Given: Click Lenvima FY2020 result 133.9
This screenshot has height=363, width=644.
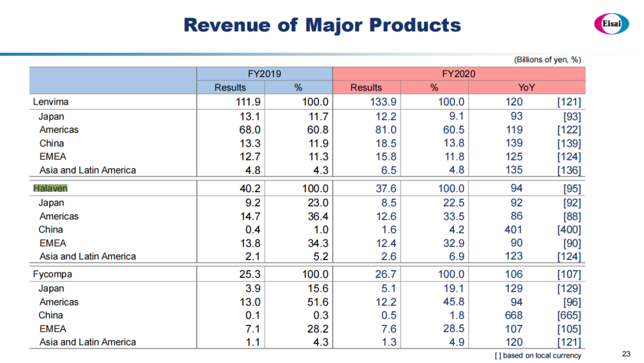Looking at the screenshot, I should click(x=383, y=102).
